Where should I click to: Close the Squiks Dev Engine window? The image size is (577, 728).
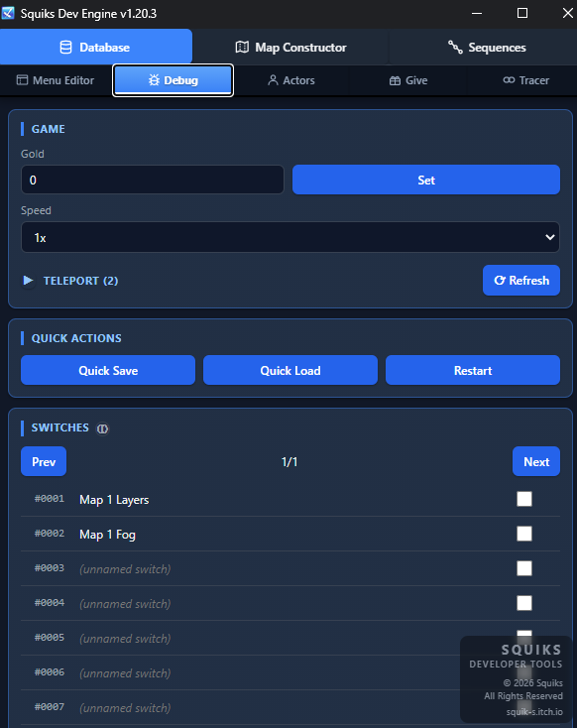(x=567, y=13)
